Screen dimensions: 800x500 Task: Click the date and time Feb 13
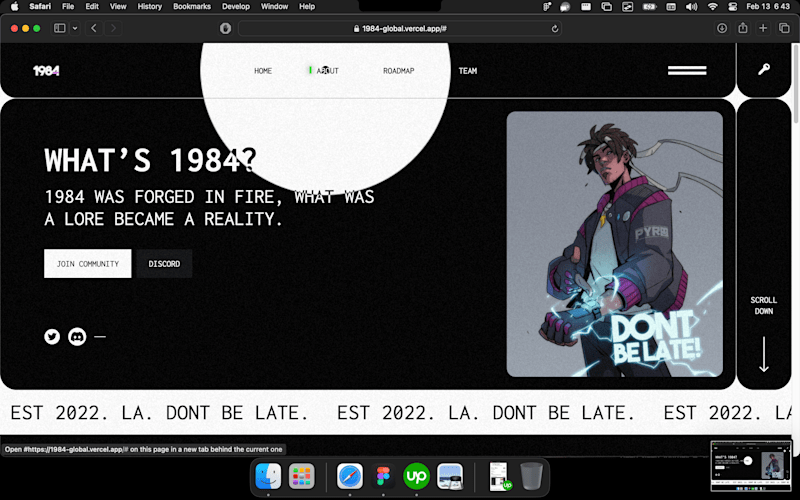pyautogui.click(x=768, y=7)
